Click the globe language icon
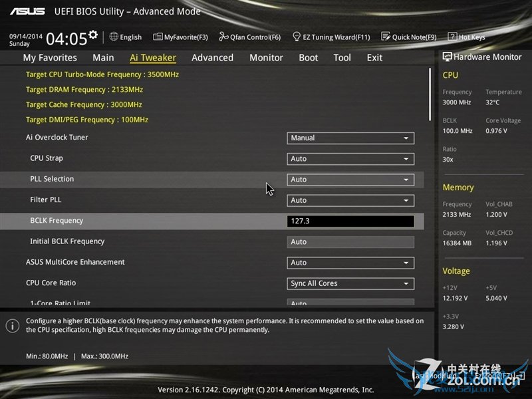 (x=114, y=37)
